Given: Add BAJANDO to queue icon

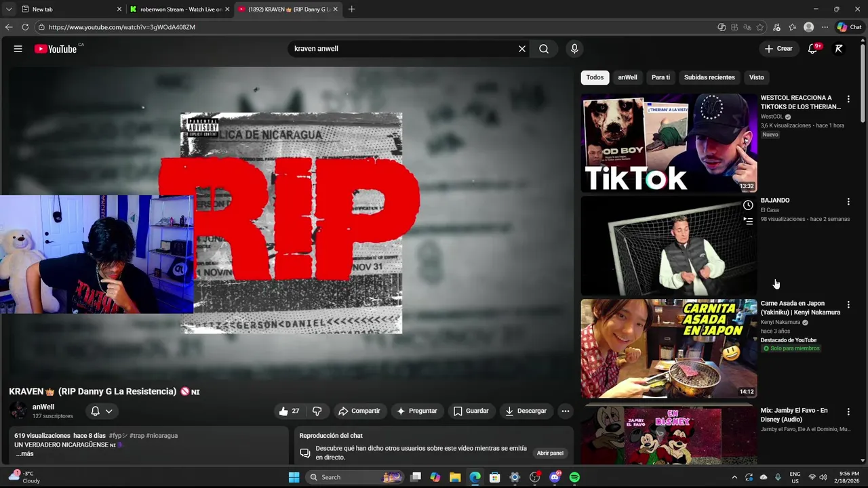Looking at the screenshot, I should click(x=748, y=221).
